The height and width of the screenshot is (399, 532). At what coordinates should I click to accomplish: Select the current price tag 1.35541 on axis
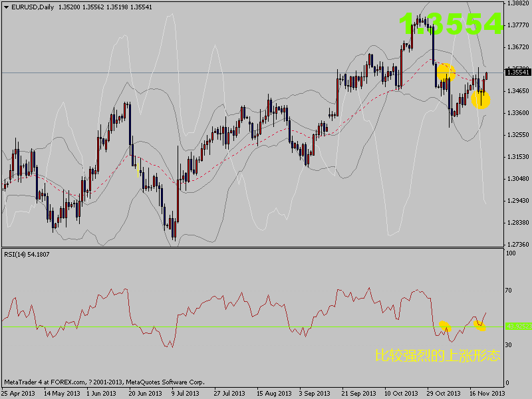point(518,72)
